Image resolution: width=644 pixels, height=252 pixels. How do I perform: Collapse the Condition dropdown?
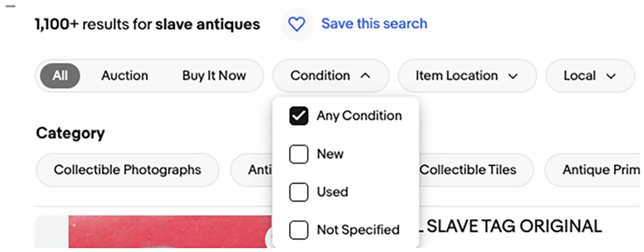click(330, 76)
